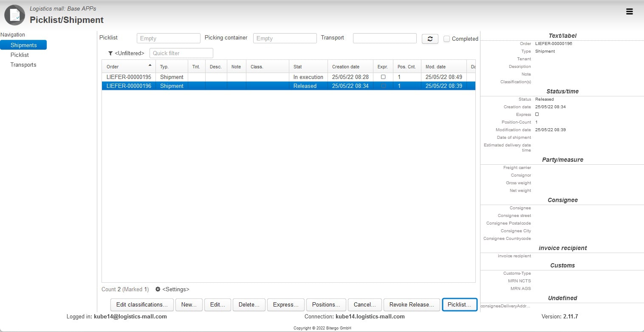Sort by the Class. column header
The image size is (644, 332).
[267, 67]
